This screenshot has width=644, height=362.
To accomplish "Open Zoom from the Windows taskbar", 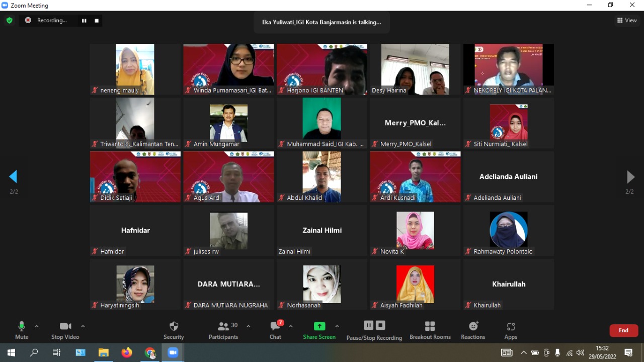I will [x=173, y=352].
